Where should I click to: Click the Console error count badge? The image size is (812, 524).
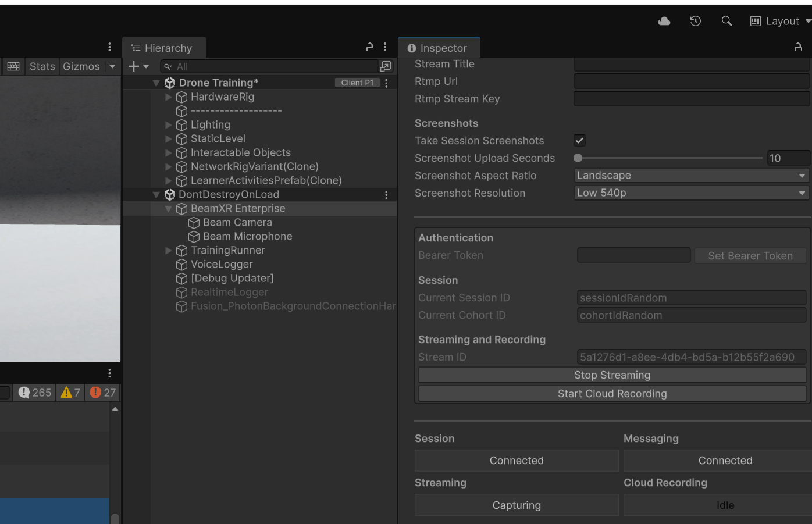pyautogui.click(x=102, y=393)
